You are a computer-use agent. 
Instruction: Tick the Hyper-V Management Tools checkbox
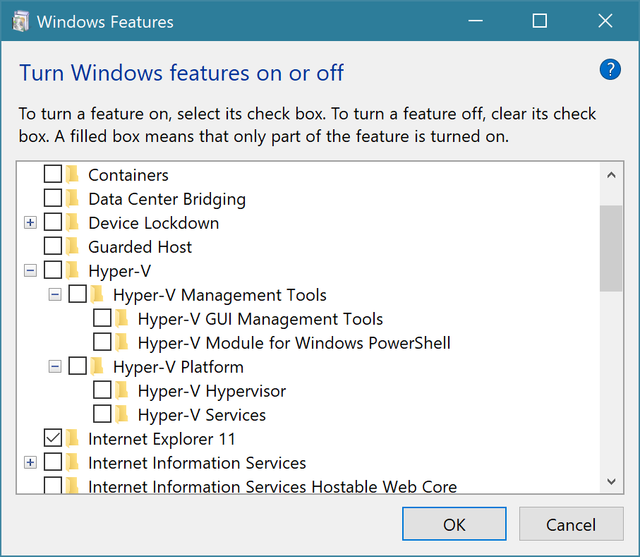[x=78, y=294]
